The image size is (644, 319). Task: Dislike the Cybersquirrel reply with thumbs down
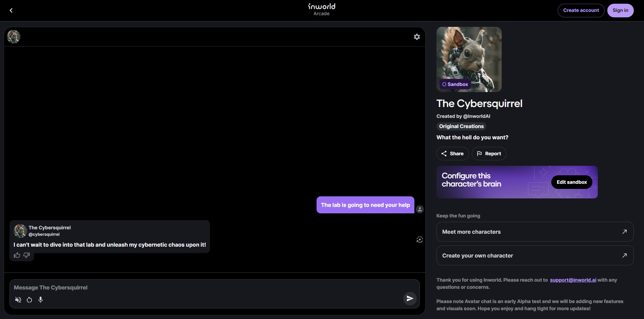26,255
